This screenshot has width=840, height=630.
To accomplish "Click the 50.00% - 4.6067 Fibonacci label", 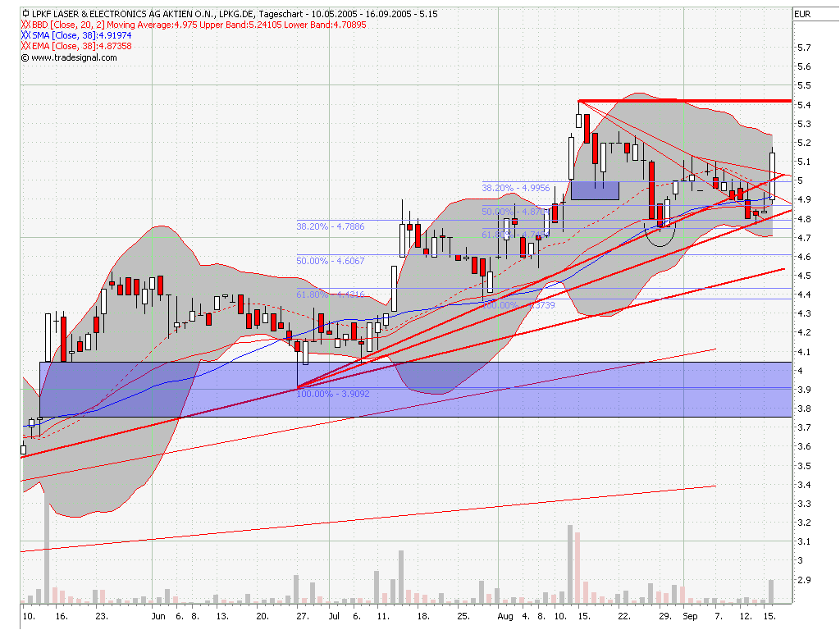I will click(x=331, y=261).
